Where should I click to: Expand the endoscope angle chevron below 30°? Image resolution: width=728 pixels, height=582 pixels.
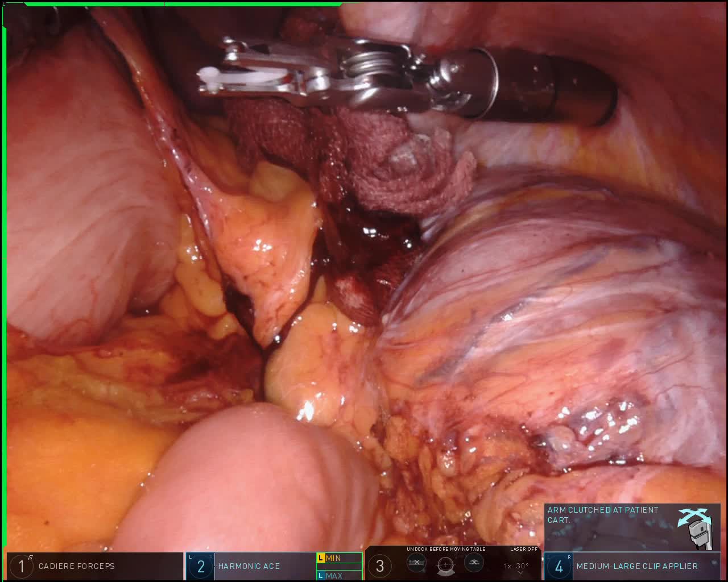(x=520, y=573)
